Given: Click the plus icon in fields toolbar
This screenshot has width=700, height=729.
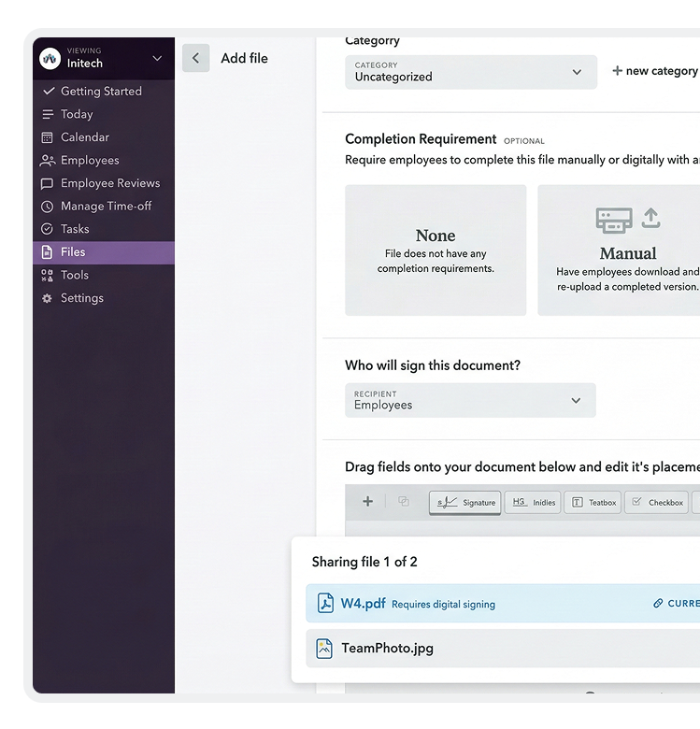Looking at the screenshot, I should click(x=367, y=502).
